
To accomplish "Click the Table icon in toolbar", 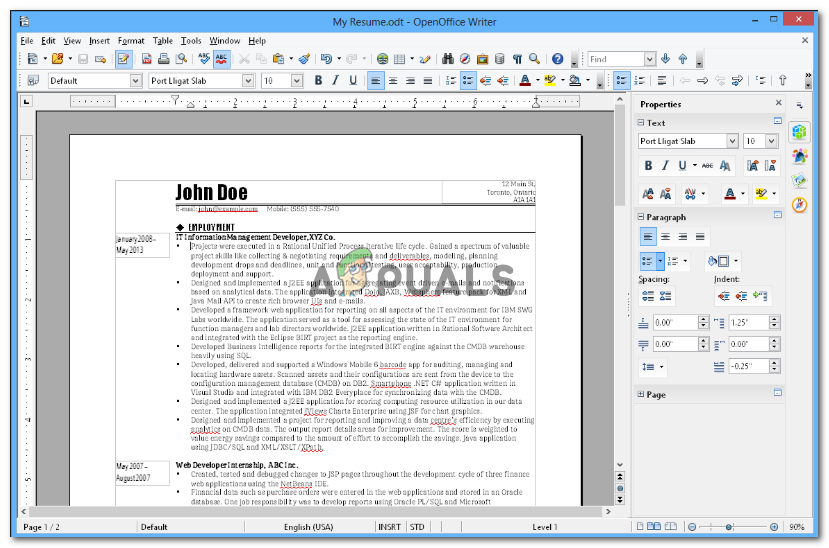I will click(400, 59).
